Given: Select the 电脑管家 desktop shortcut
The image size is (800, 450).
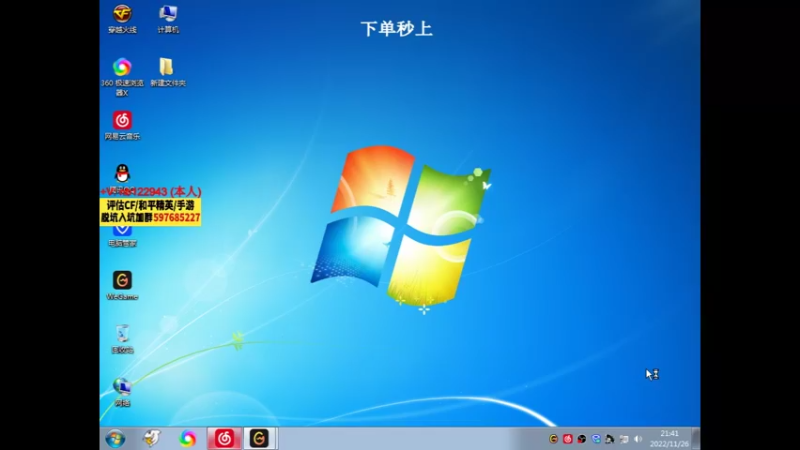Looking at the screenshot, I should (x=122, y=236).
